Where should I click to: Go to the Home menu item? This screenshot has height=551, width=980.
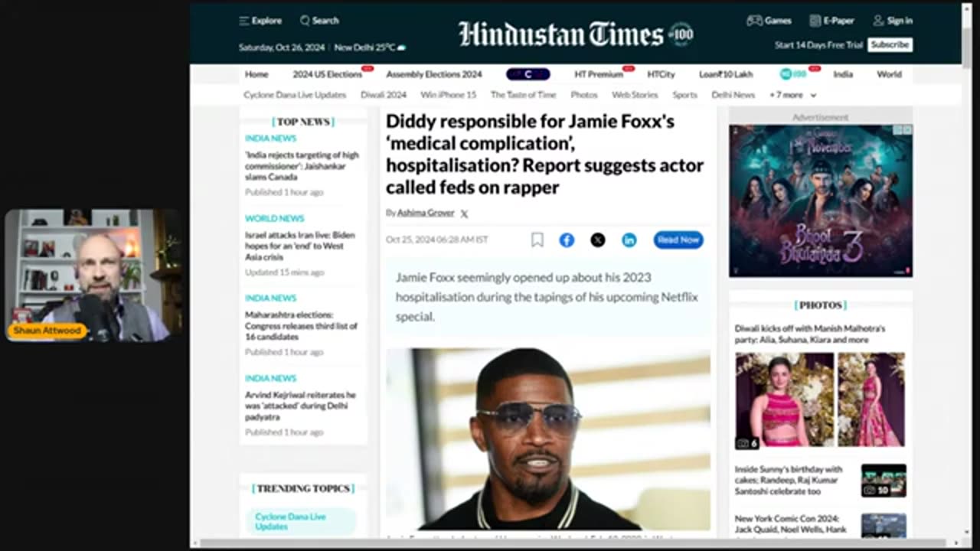pos(256,74)
